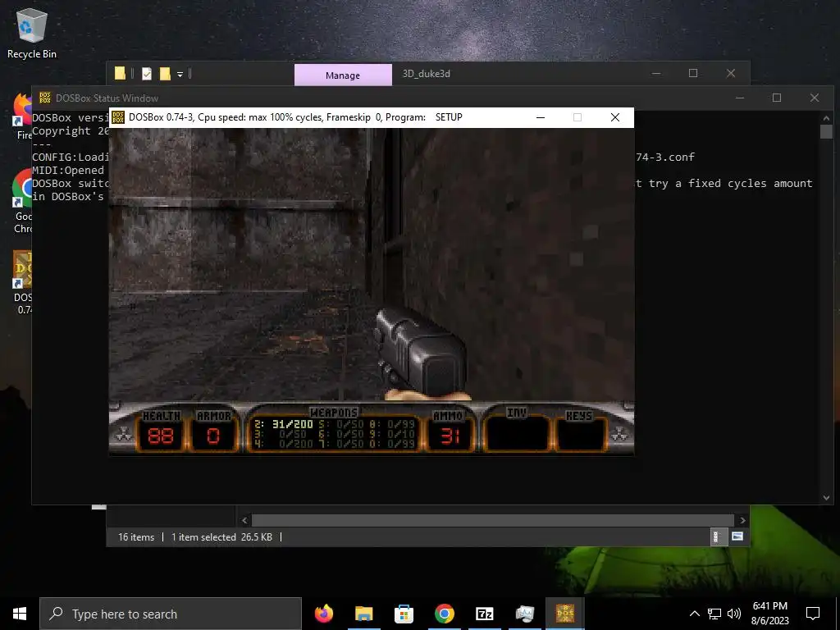Click the DOSBox Status Window scroll down arrow
Screen dimensions: 840x630
coord(826,498)
